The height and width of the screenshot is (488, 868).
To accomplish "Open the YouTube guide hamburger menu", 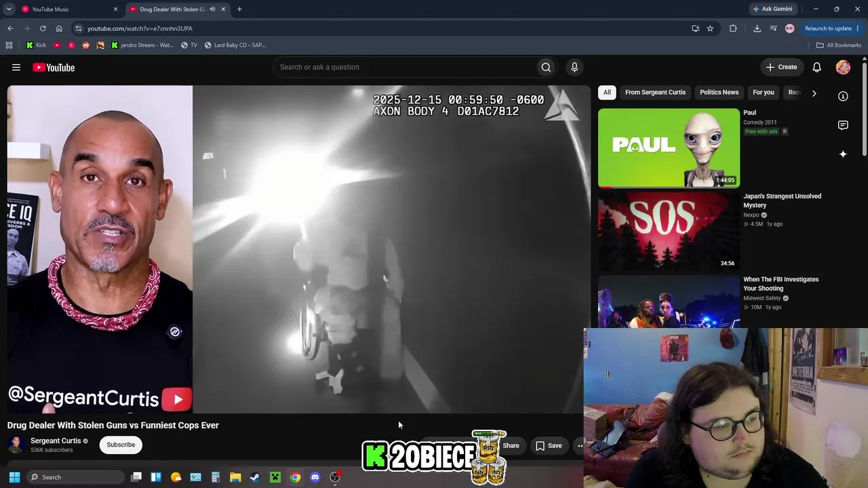I will (x=16, y=67).
